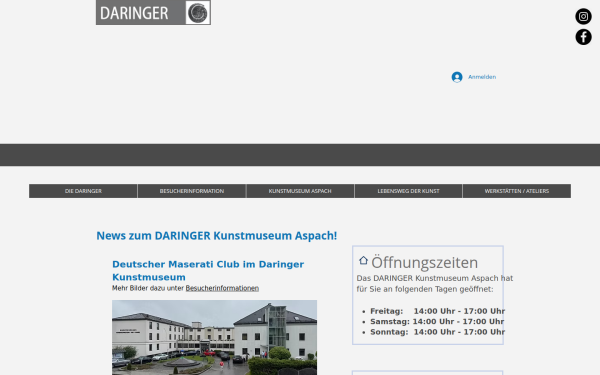Open the WERKSTÄTTEN / ATELIERS menu
This screenshot has height=375, width=600.
[x=517, y=191]
